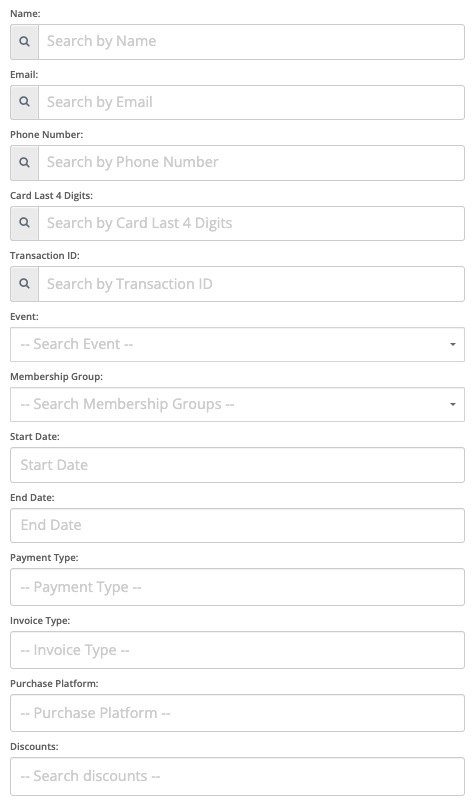Image resolution: width=475 pixels, height=804 pixels.
Task: Open the End Date field
Action: (238, 525)
